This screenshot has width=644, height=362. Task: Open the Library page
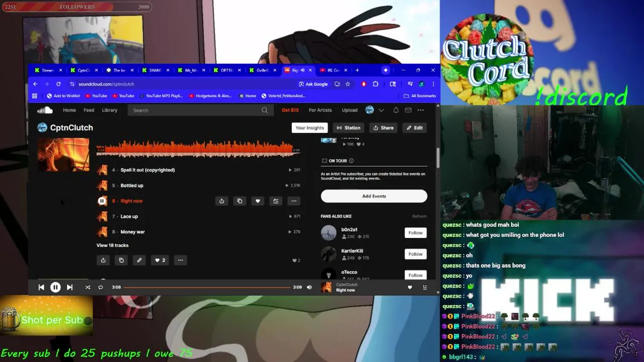[x=110, y=110]
